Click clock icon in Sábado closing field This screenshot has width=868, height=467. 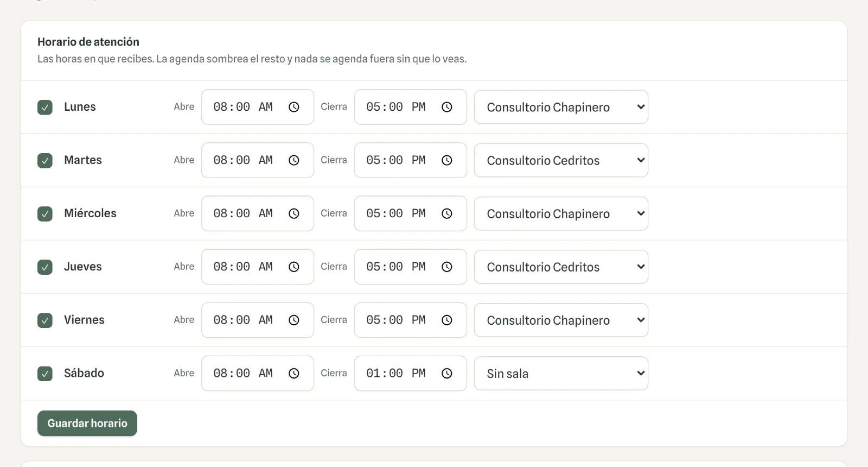coord(446,373)
